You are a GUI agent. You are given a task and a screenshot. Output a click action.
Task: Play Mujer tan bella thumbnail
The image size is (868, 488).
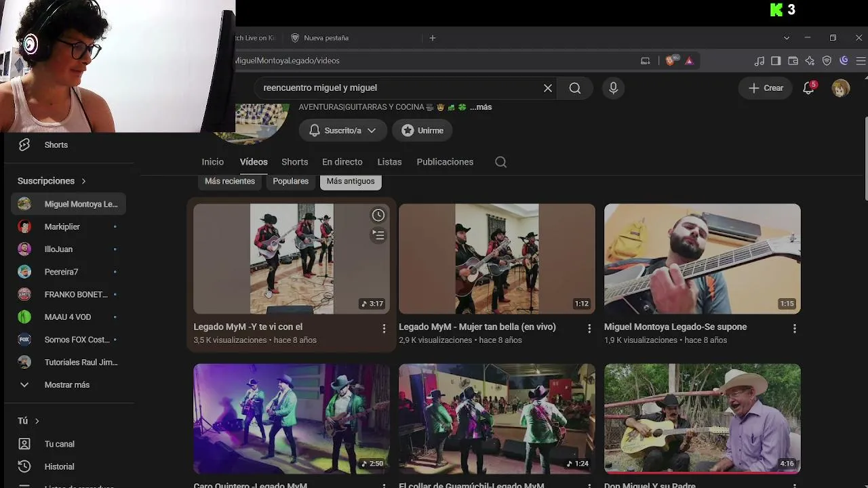point(497,259)
